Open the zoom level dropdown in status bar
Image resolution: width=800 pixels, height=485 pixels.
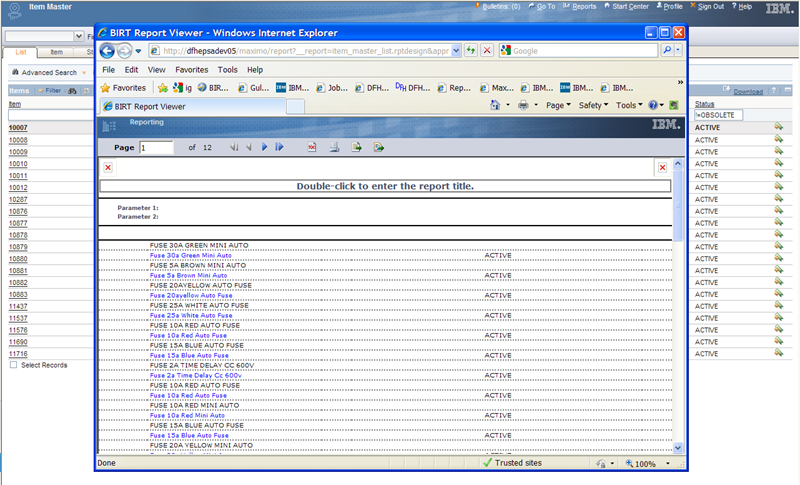[x=668, y=463]
